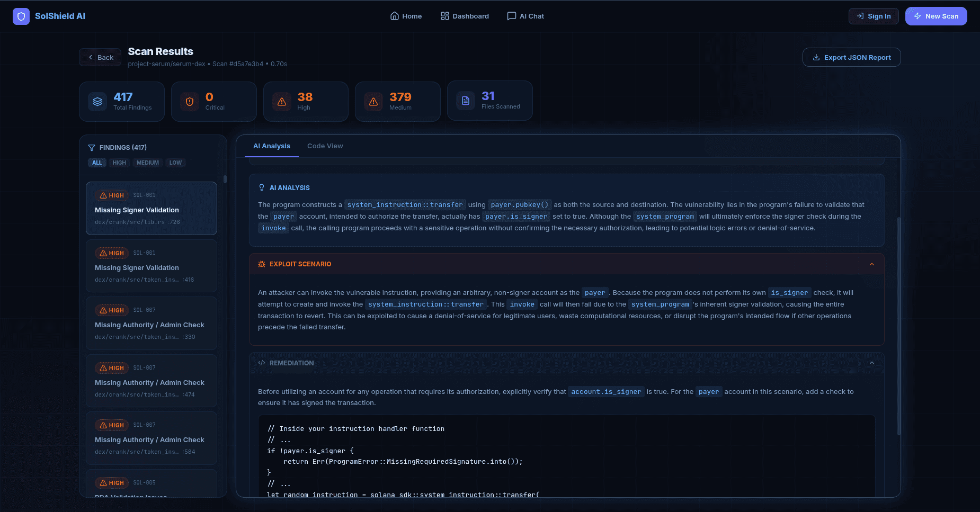Collapse the REMEDIATION section chevron

pos(872,363)
